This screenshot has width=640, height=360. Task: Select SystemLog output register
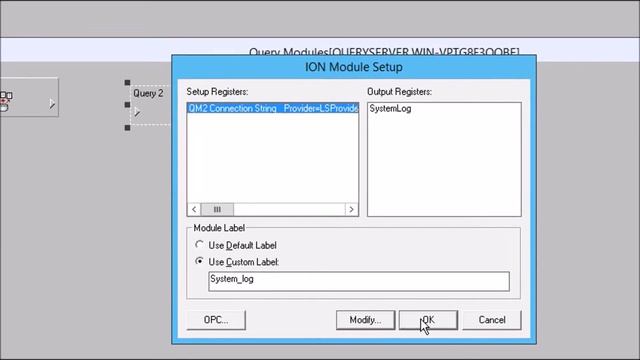[x=390, y=109]
